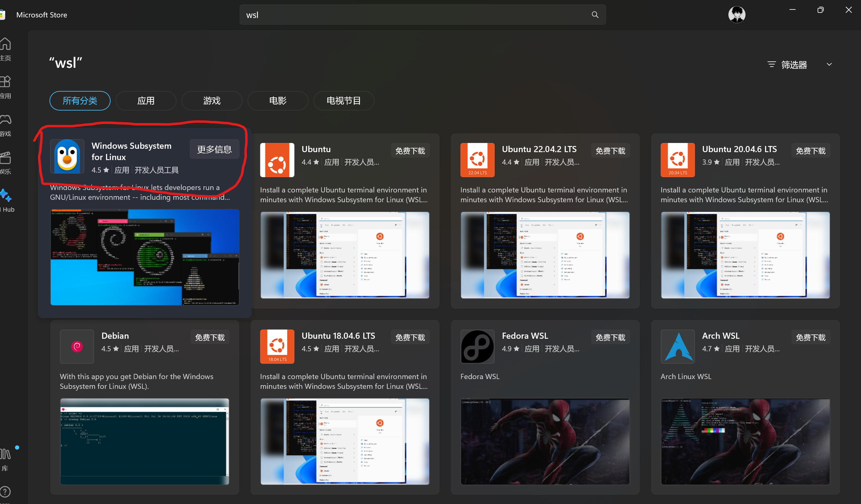This screenshot has height=504, width=861.
Task: Open the Debian terminal screenshot thumbnail
Action: click(145, 441)
